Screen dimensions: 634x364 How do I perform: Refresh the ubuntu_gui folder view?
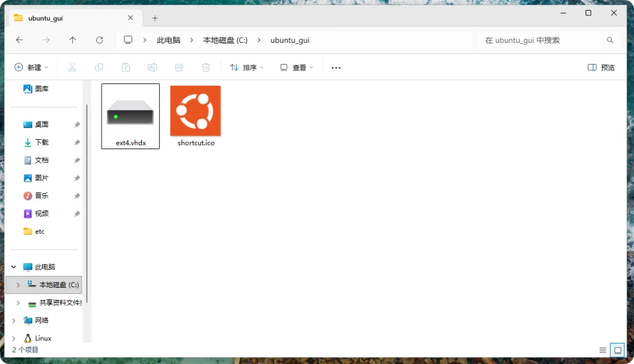click(99, 40)
